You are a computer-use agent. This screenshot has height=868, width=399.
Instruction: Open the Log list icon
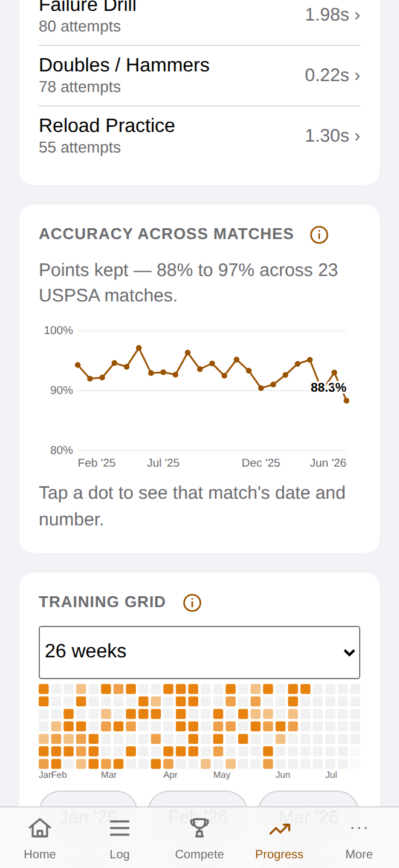(120, 827)
